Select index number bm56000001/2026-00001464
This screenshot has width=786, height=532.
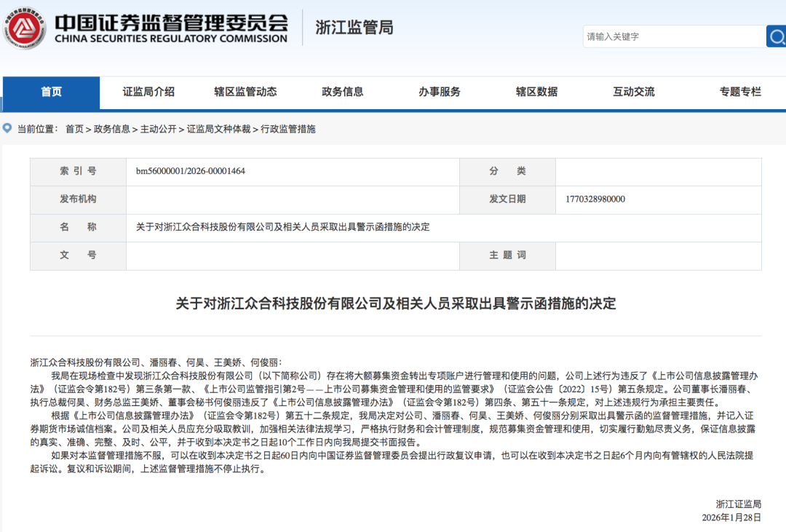(191, 171)
